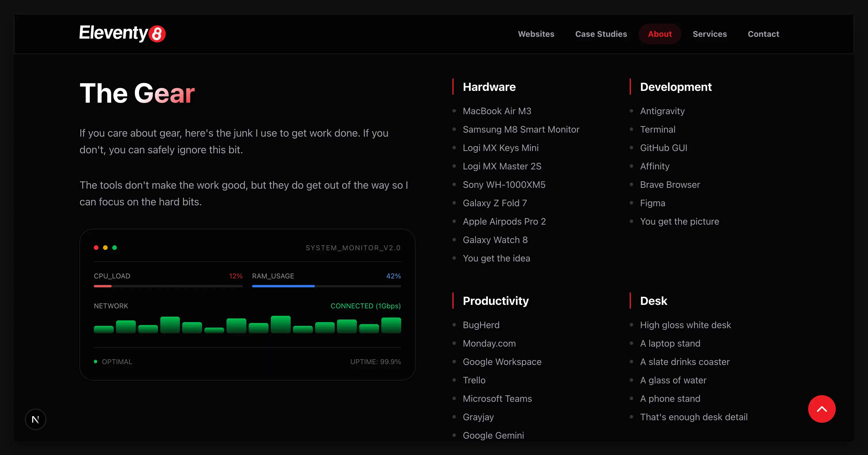Click the MacBook Air M3 list item

[497, 111]
